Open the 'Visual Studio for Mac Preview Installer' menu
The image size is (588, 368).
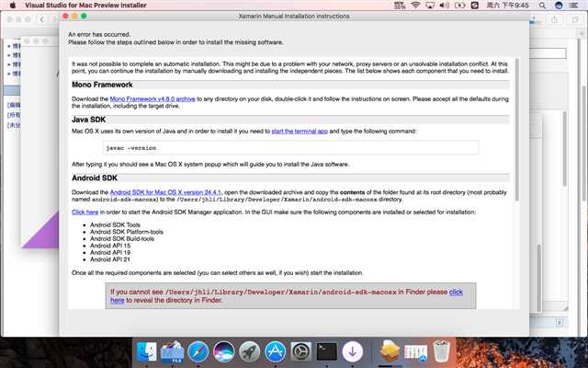tap(85, 6)
